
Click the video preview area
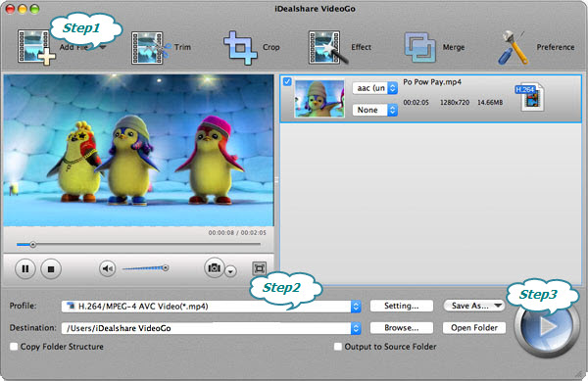click(x=138, y=150)
